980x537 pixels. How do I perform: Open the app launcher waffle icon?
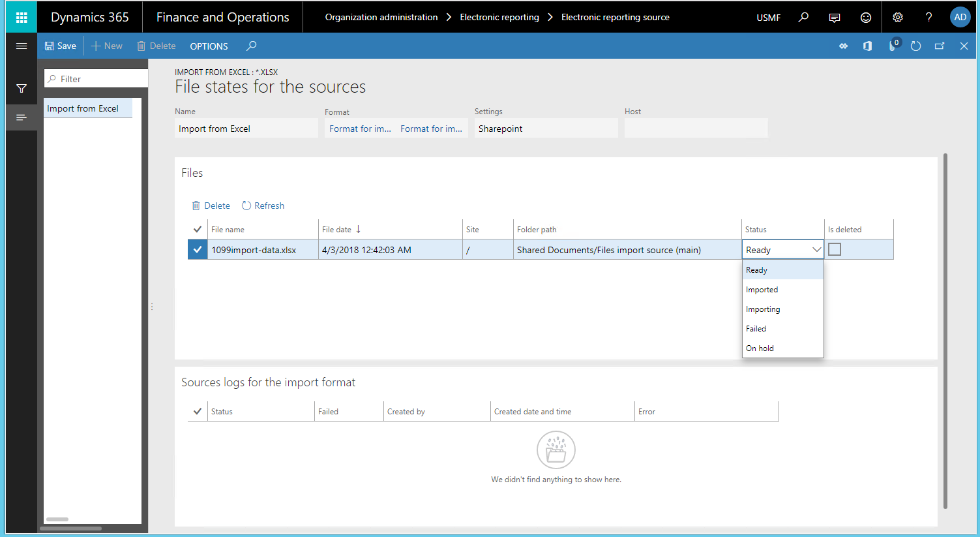pos(22,17)
